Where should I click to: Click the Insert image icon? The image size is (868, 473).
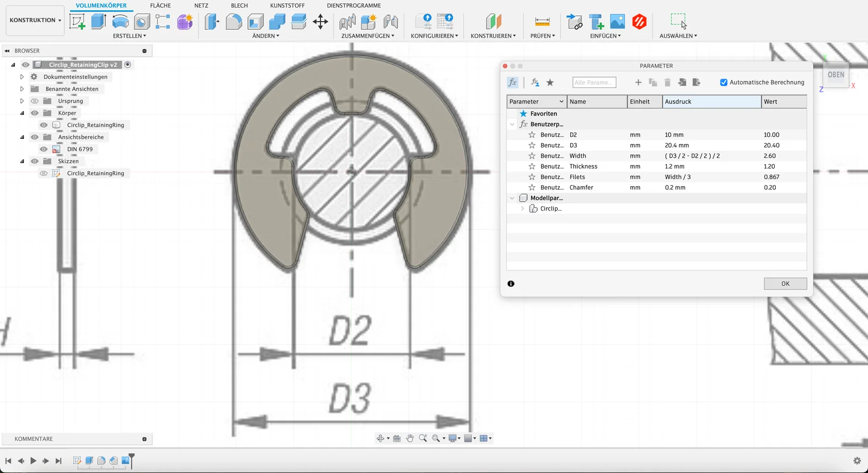click(617, 22)
